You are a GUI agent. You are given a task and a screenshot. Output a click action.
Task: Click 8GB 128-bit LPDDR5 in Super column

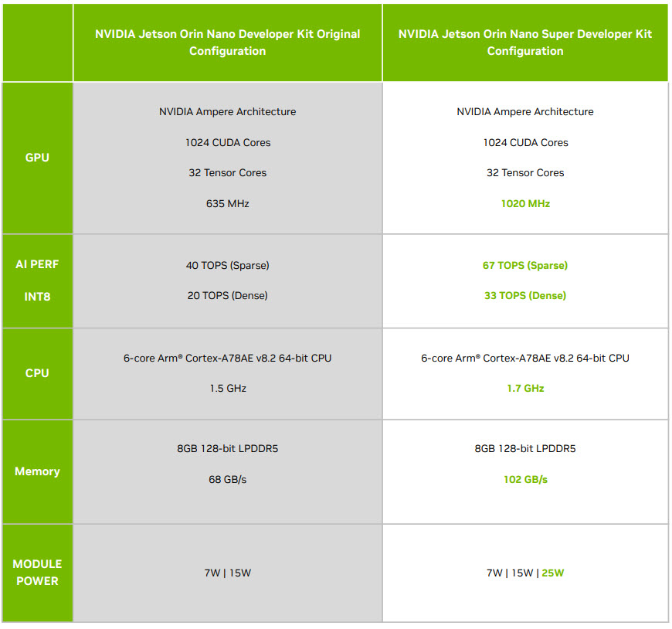click(x=525, y=448)
